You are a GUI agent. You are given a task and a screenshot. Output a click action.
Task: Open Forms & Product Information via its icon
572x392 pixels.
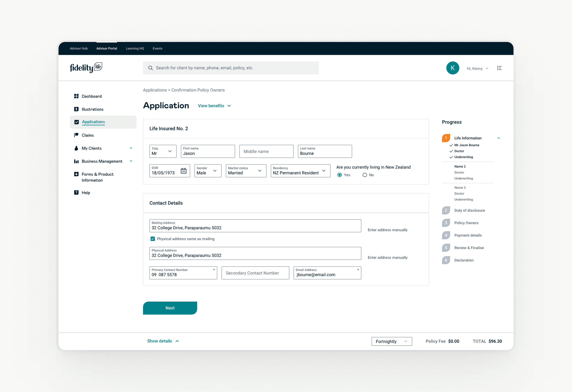click(76, 174)
